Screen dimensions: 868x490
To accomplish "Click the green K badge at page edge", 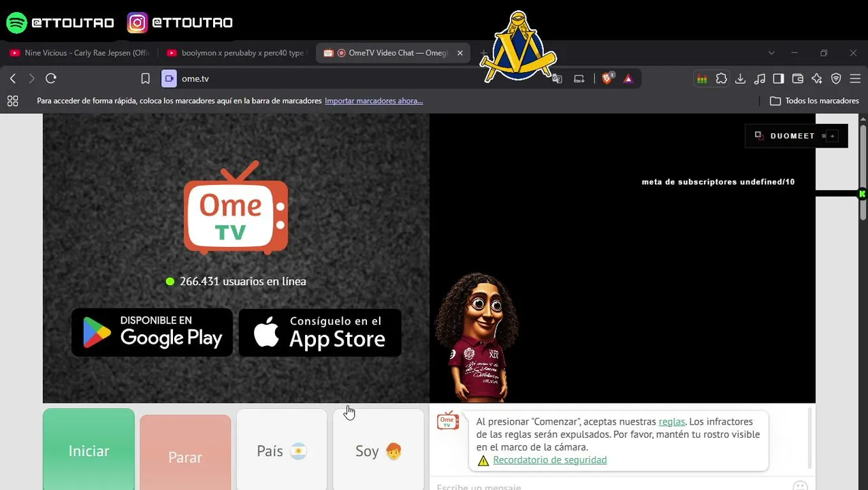I will (863, 194).
